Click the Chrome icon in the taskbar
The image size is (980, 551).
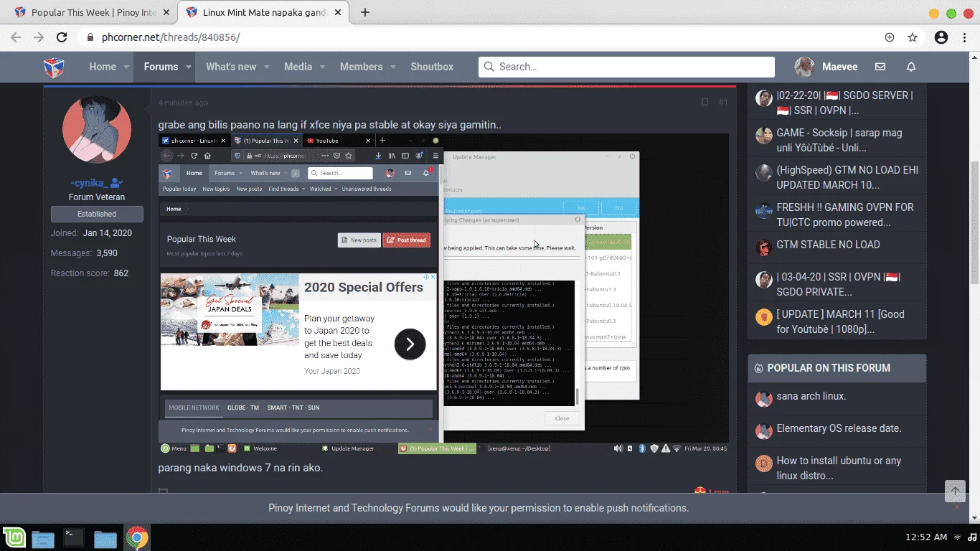pos(137,537)
